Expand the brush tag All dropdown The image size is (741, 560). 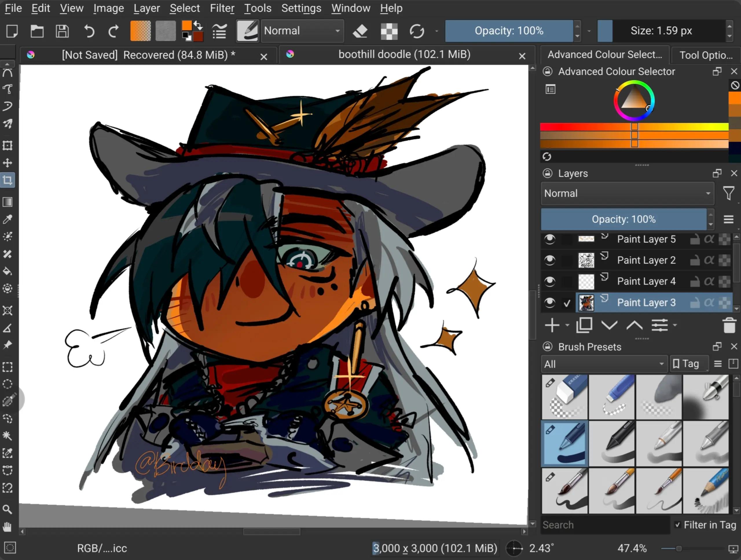point(604,364)
